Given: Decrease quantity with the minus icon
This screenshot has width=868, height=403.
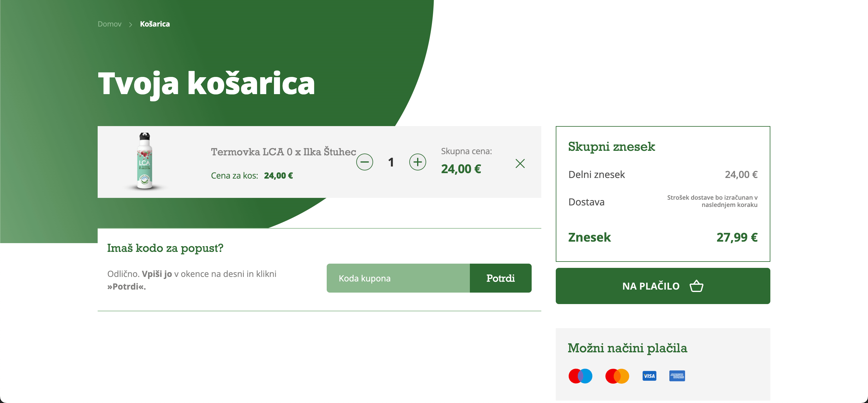Looking at the screenshot, I should 365,162.
